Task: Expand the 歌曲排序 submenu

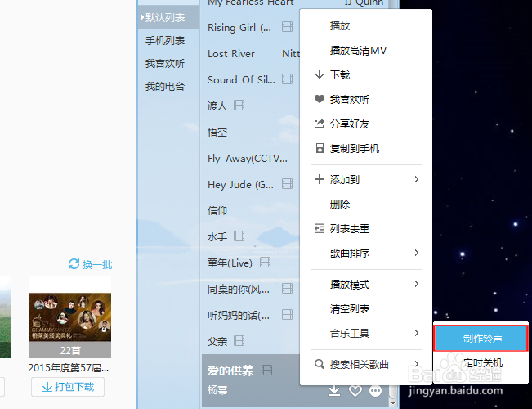Action: [x=366, y=253]
